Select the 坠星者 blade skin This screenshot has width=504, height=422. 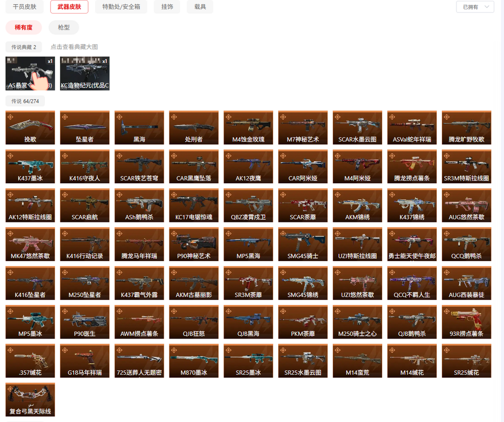click(x=85, y=127)
